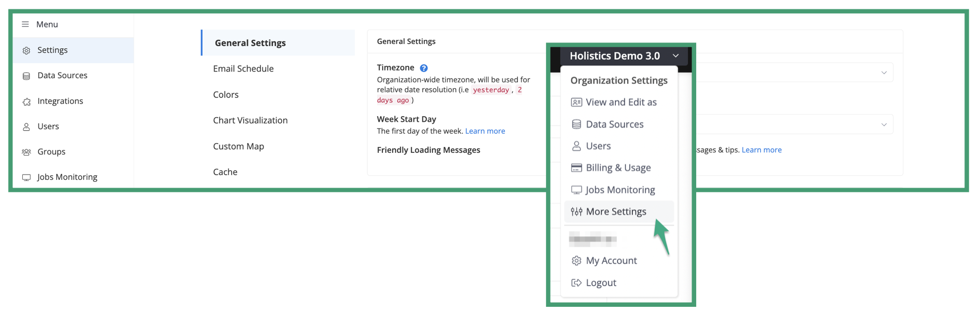This screenshot has width=980, height=312.
Task: Follow Learn more link for loading messages
Action: 761,150
